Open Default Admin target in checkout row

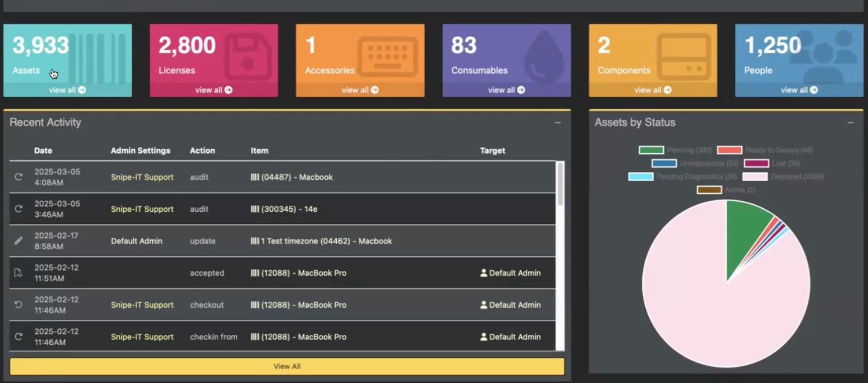pyautogui.click(x=515, y=304)
